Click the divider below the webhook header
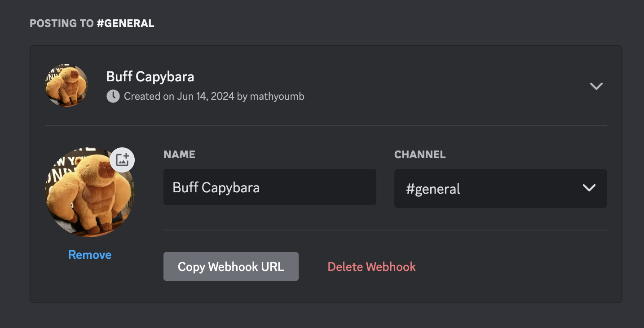Image resolution: width=644 pixels, height=328 pixels. tap(326, 125)
